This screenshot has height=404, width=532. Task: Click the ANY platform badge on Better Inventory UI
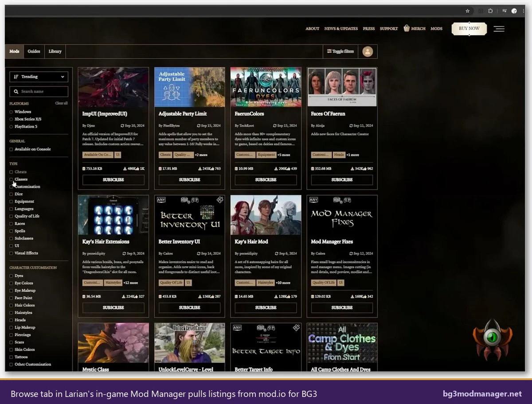click(x=161, y=200)
